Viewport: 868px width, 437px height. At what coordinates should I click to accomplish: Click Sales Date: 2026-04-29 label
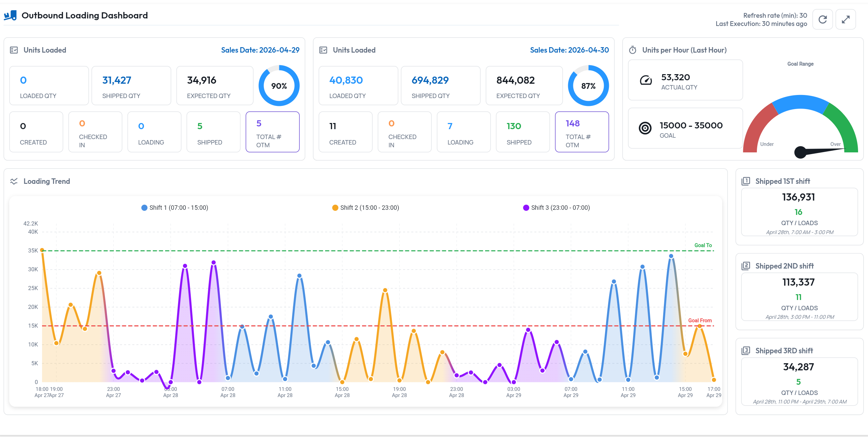[260, 50]
